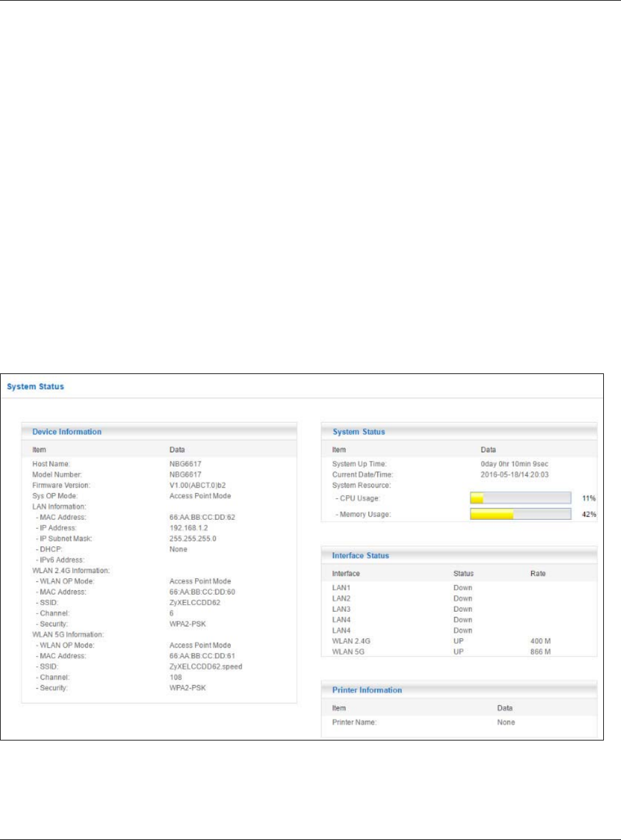Select up time 0day 0hr 10min 9sec

pos(515,464)
